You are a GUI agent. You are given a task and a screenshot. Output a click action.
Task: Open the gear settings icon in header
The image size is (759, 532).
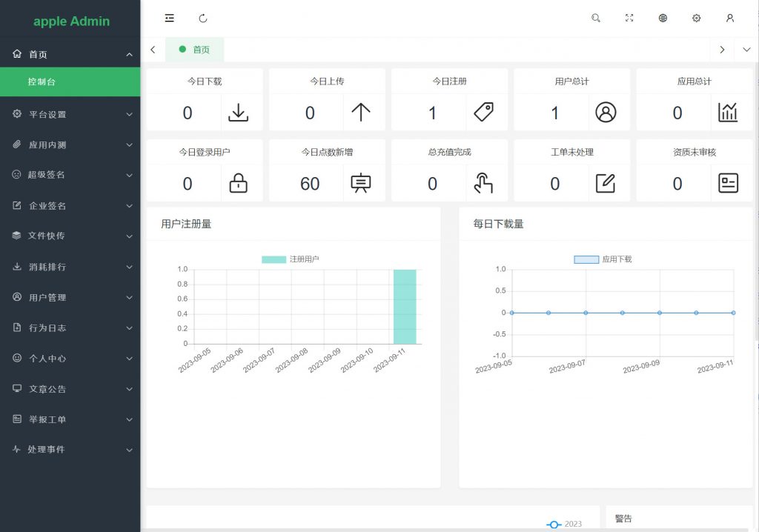tap(696, 18)
